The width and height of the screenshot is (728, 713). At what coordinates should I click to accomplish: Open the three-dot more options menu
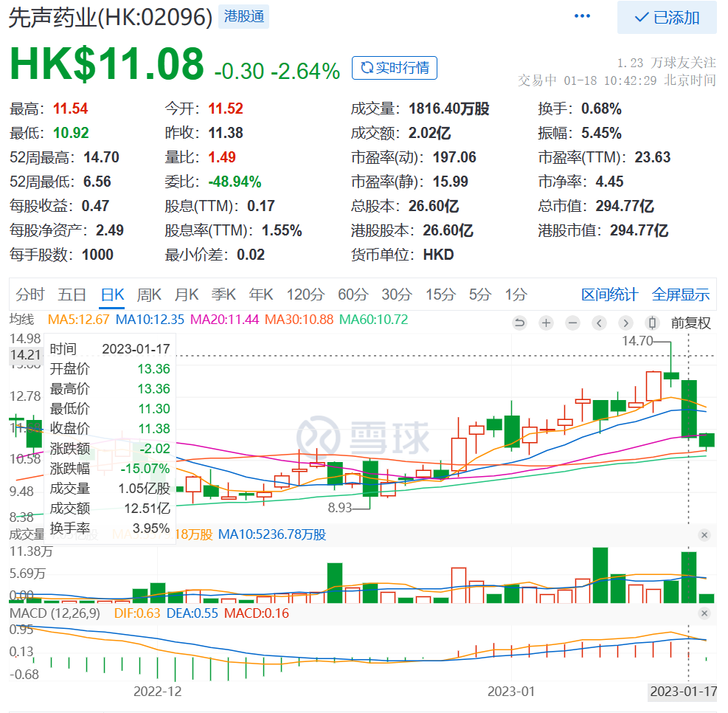tap(582, 16)
